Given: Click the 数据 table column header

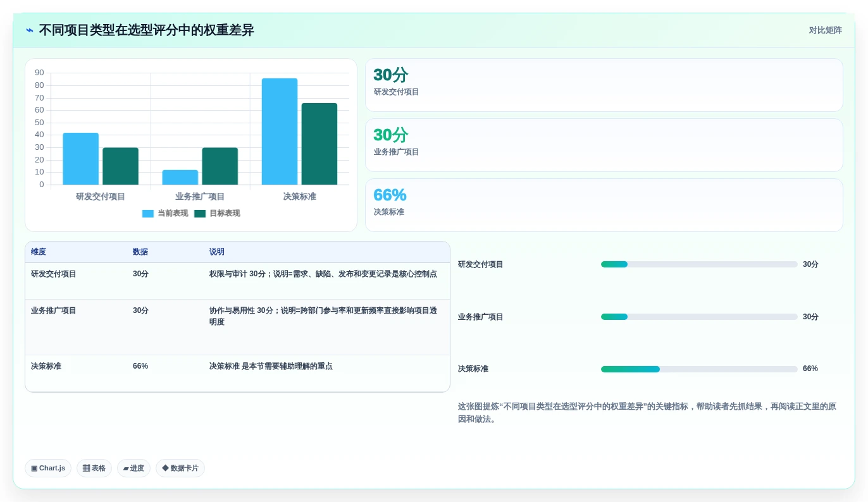Looking at the screenshot, I should tap(140, 252).
